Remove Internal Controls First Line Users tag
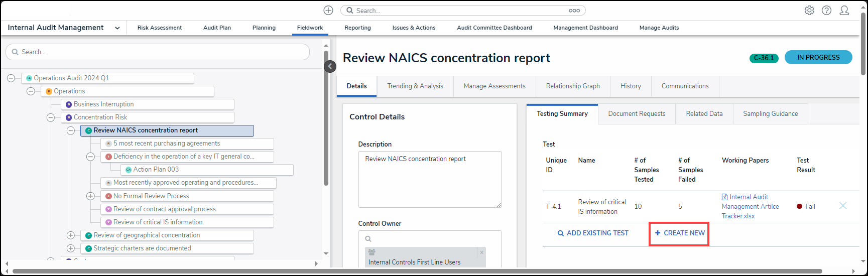 [x=481, y=252]
